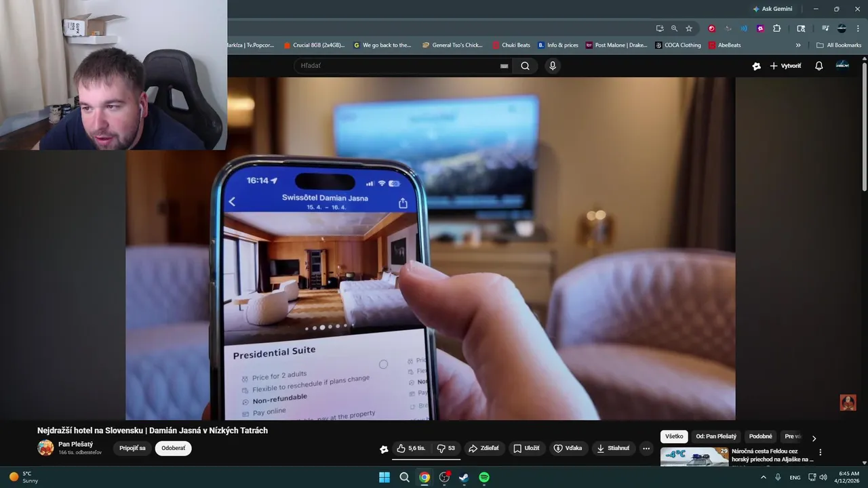Select the Od: Pan Plešatý filter chip
Viewport: 868px width, 488px height.
point(716,436)
